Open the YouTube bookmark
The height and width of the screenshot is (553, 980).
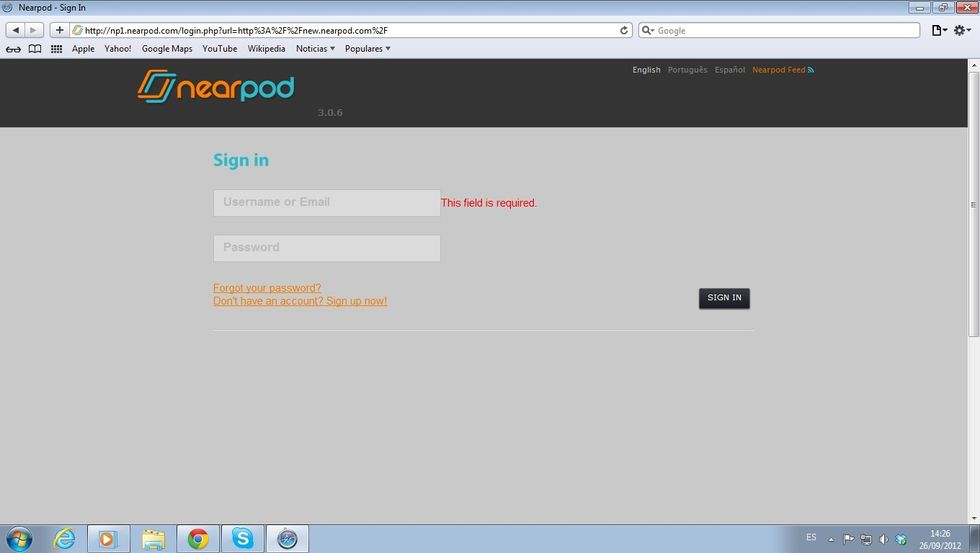(219, 49)
